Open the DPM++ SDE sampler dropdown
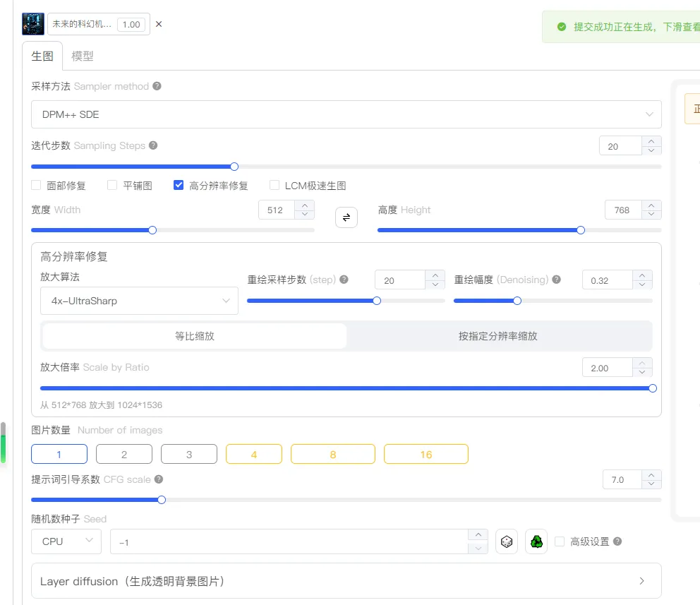The image size is (700, 605). pyautogui.click(x=346, y=114)
